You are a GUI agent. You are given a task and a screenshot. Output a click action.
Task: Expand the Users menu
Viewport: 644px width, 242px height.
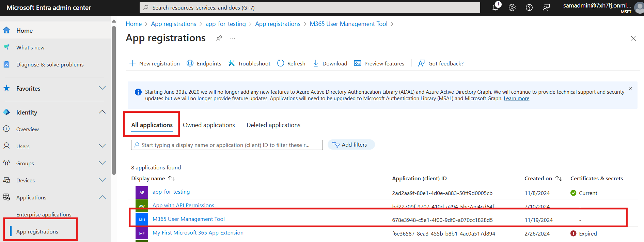click(x=102, y=146)
